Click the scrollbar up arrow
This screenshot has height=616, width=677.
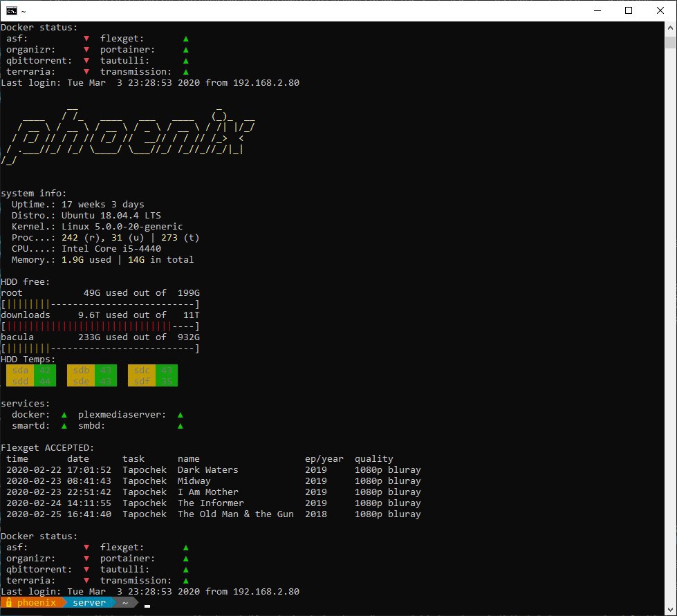(670, 28)
